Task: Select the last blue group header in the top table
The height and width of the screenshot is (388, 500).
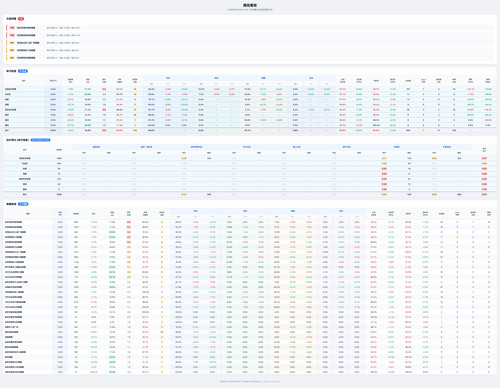Action: [x=311, y=78]
